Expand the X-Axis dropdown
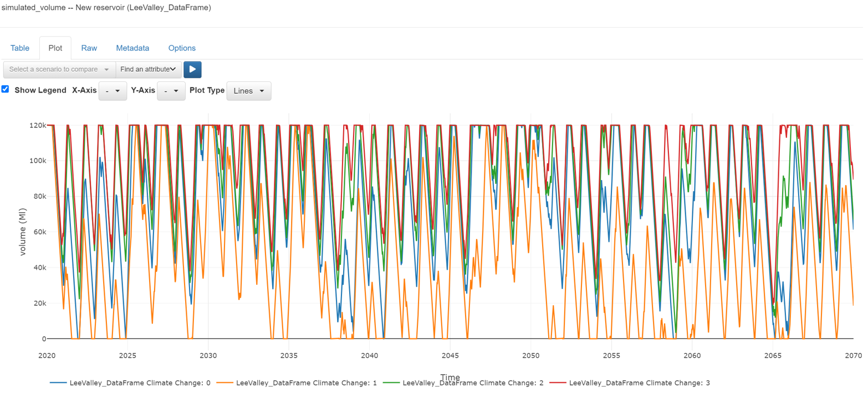 (113, 91)
